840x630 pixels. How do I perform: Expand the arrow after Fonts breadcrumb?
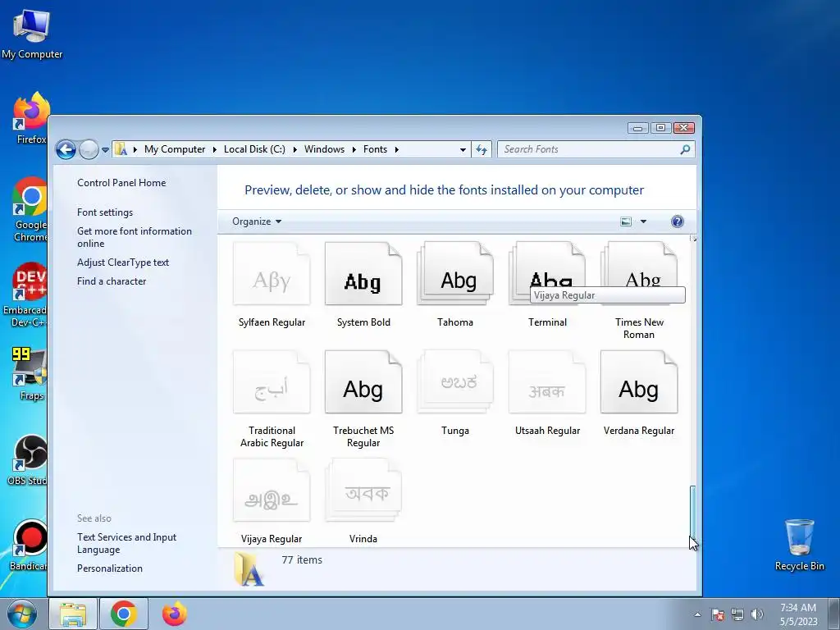click(x=397, y=149)
